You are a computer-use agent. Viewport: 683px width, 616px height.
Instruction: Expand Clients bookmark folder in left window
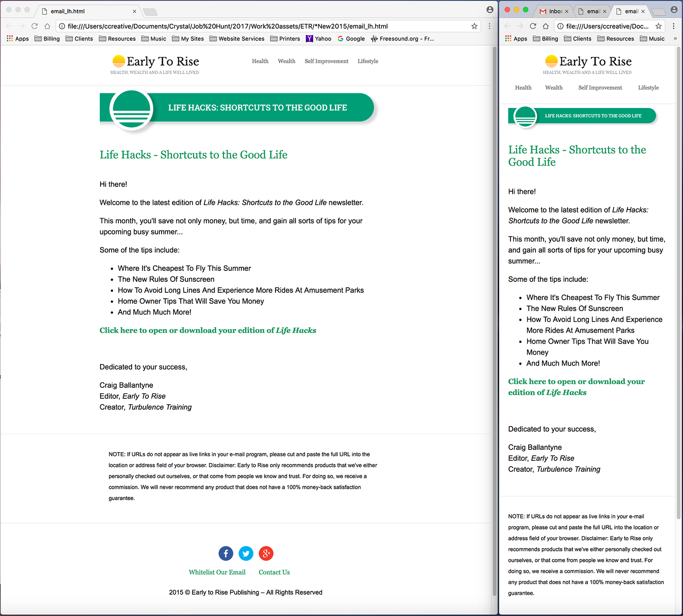click(79, 39)
